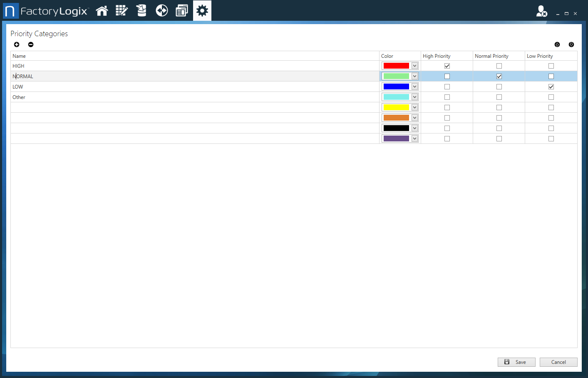Check Normal Priority for the Other row
588x378 pixels.
tap(499, 97)
